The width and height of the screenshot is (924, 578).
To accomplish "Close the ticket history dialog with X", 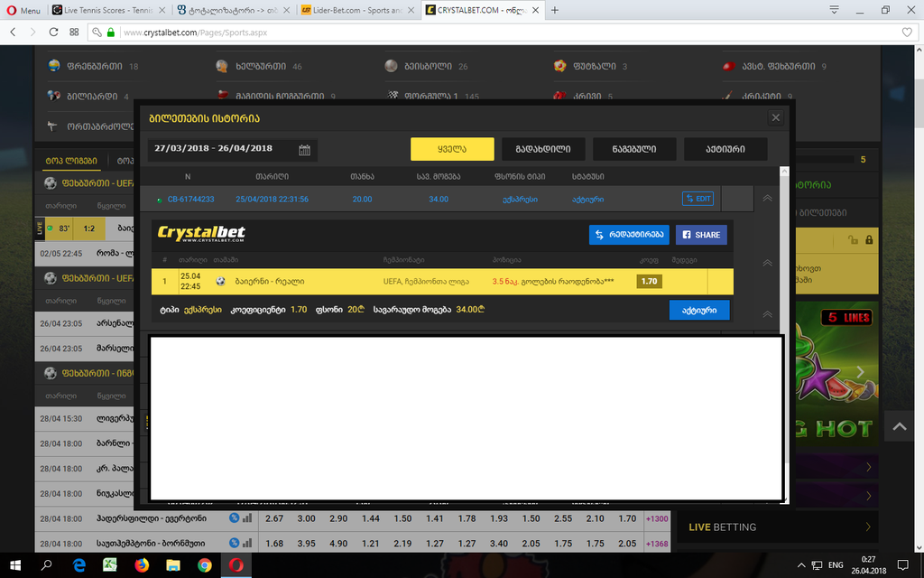I will pos(775,118).
